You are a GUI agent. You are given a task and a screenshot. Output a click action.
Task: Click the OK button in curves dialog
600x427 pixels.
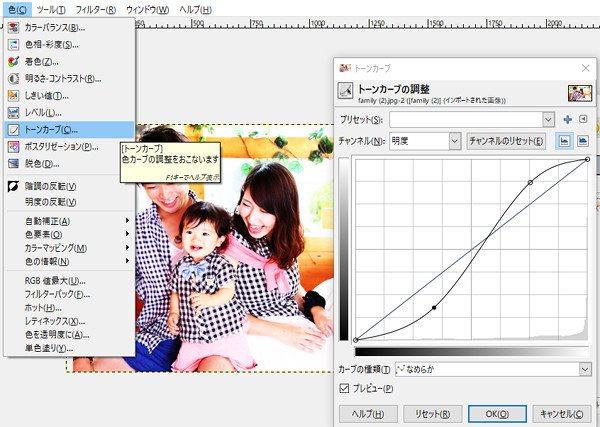tap(490, 413)
